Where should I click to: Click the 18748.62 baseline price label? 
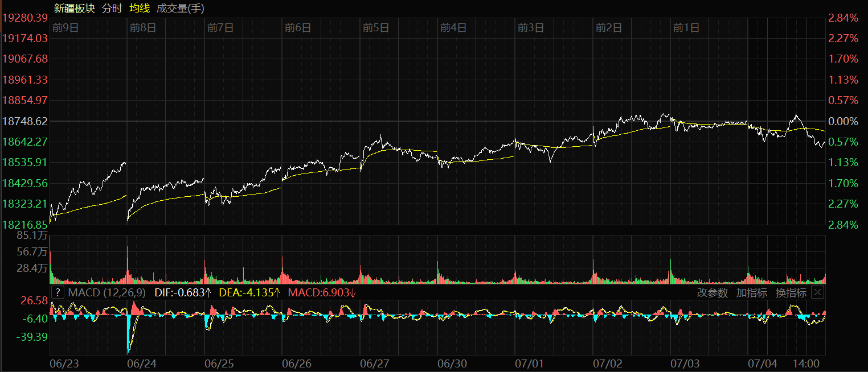pos(24,121)
